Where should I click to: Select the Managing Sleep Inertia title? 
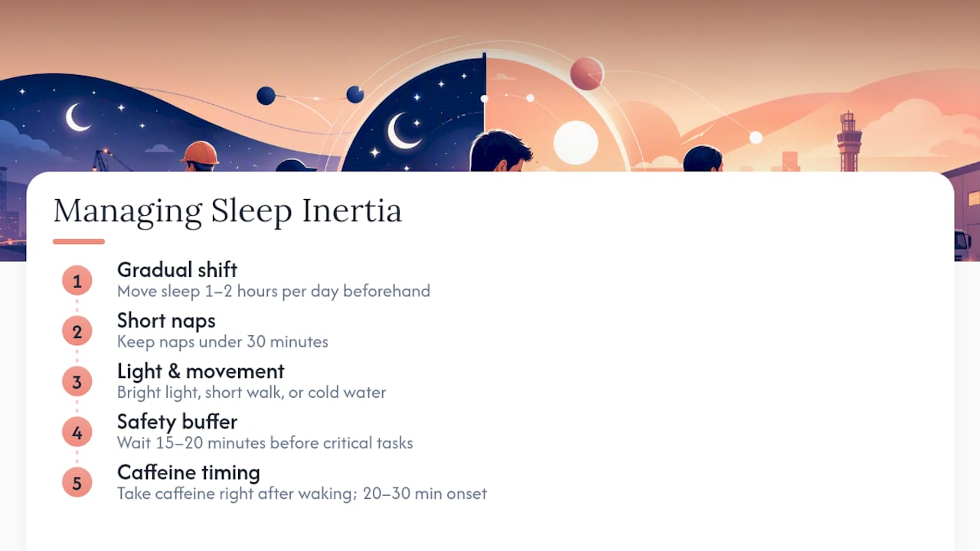227,210
